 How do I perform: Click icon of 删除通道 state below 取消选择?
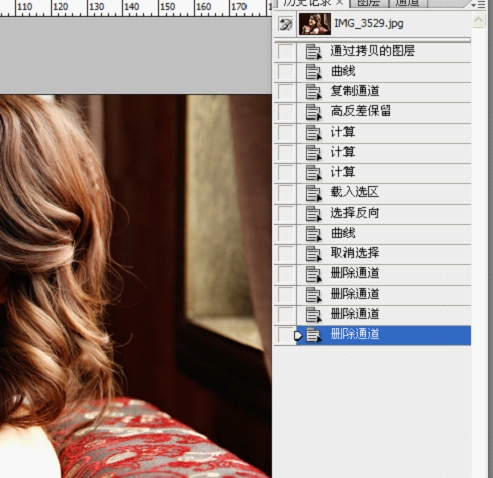(x=313, y=275)
